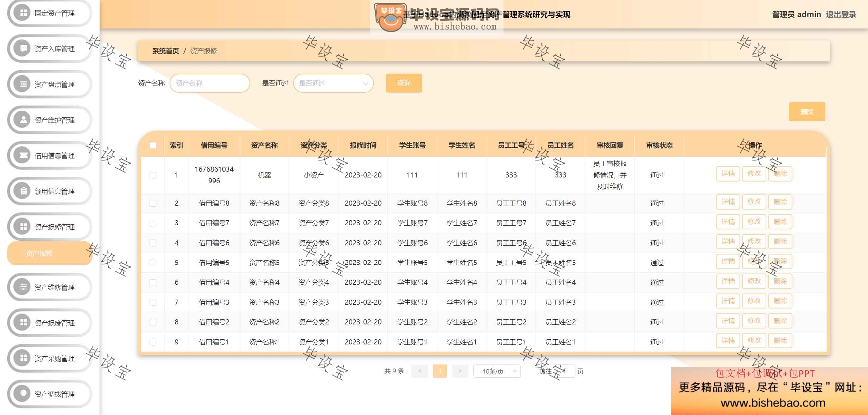Screen dimensions: 868x415
Task: Go to 系统首页 breadcrumb link
Action: point(165,51)
